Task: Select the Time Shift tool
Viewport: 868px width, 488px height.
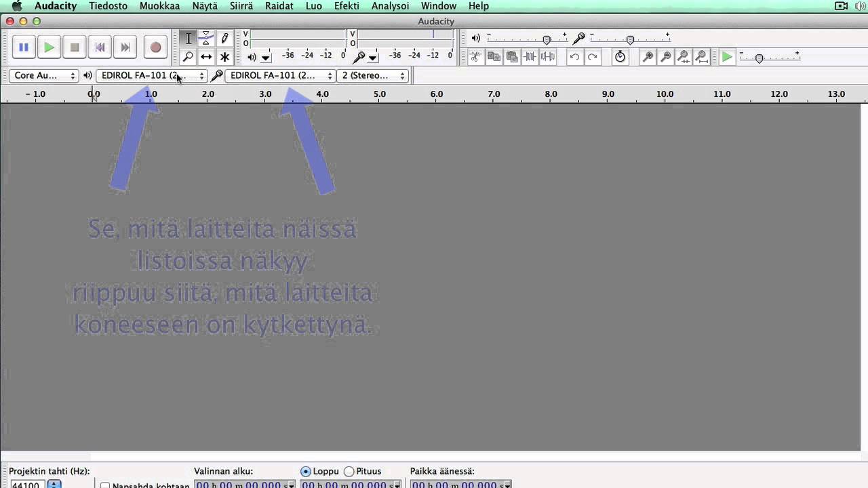Action: pyautogui.click(x=206, y=57)
